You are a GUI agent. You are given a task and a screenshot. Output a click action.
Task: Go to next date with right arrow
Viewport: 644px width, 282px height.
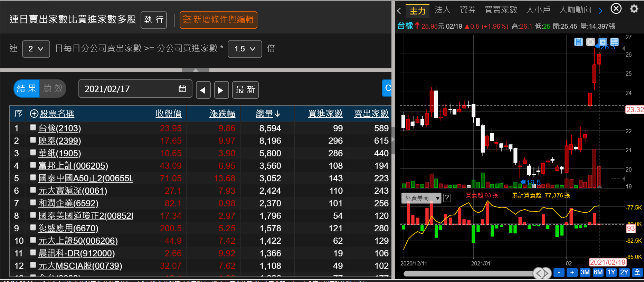(x=221, y=90)
